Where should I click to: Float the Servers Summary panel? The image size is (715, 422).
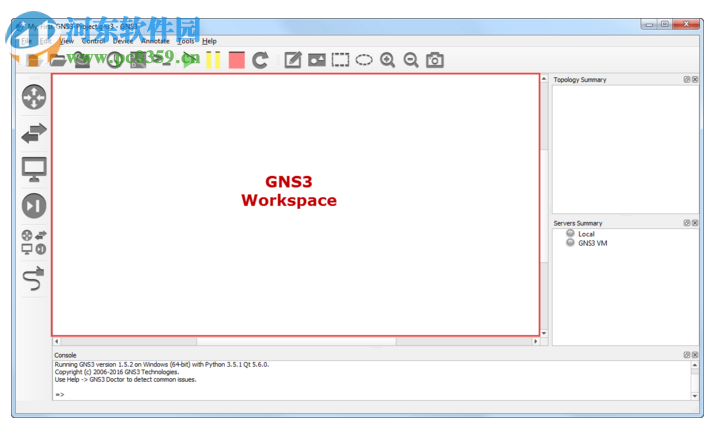(x=686, y=223)
